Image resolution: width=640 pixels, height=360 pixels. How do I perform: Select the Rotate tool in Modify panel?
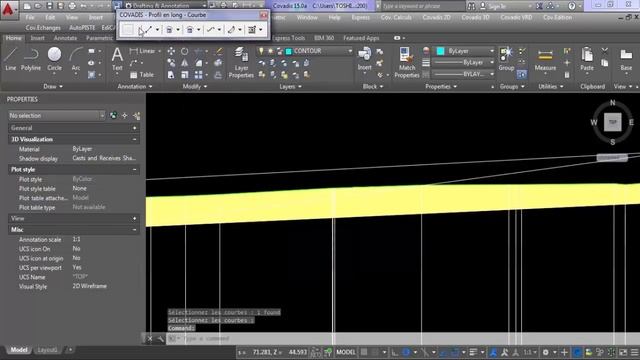pos(184,51)
